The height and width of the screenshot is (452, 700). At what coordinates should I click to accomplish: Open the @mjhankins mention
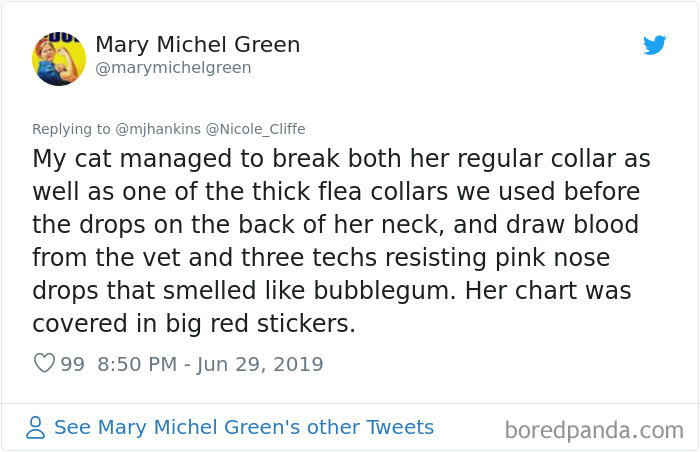click(158, 129)
